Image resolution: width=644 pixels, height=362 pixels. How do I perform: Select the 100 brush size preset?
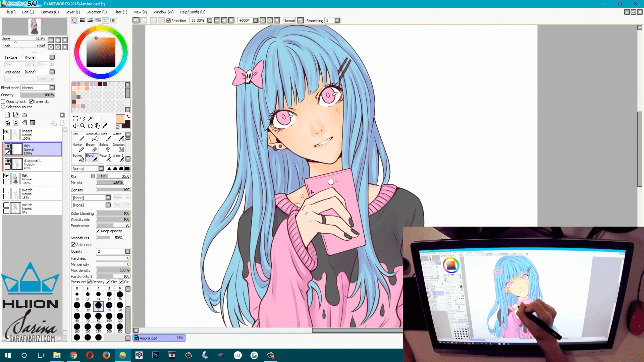109,317
